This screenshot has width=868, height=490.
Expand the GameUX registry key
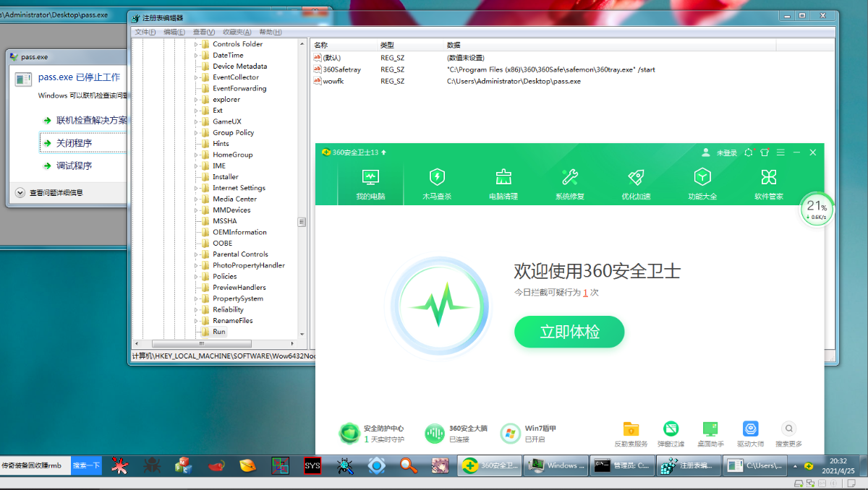click(196, 121)
